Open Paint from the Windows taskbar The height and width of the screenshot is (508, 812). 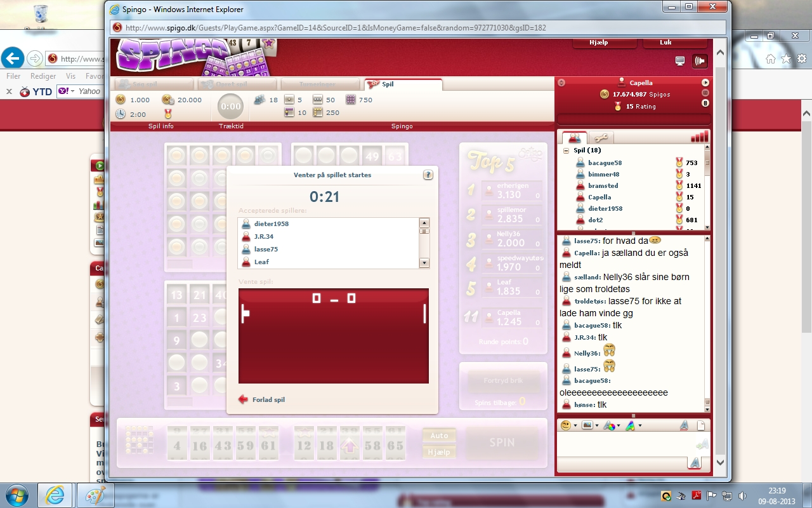pyautogui.click(x=95, y=495)
